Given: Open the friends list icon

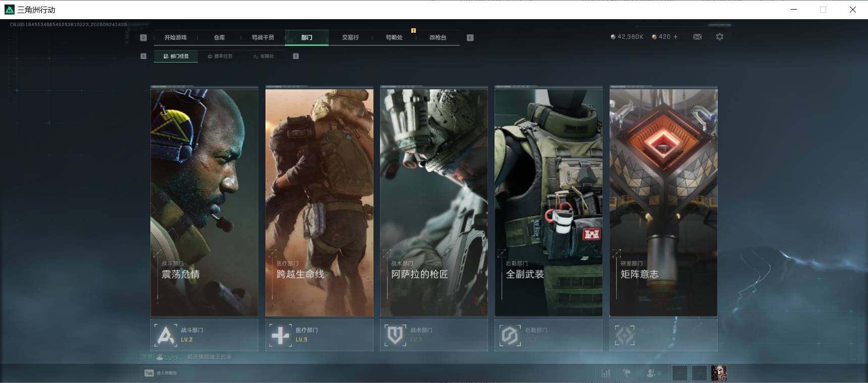Looking at the screenshot, I should point(651,373).
